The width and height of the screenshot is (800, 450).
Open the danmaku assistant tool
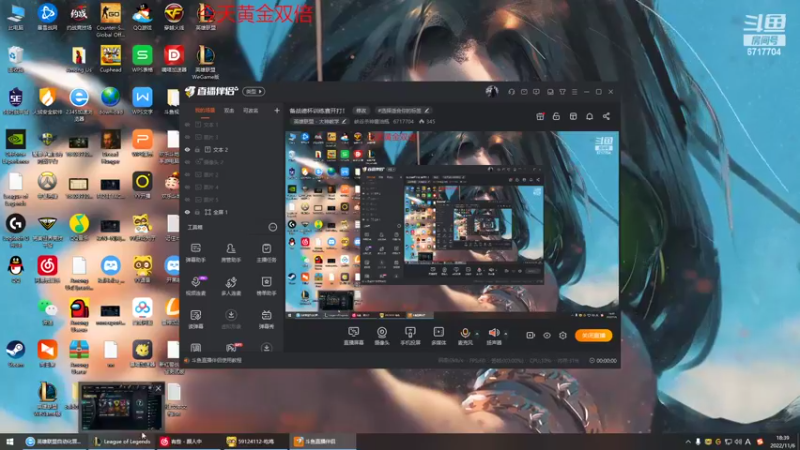click(196, 253)
